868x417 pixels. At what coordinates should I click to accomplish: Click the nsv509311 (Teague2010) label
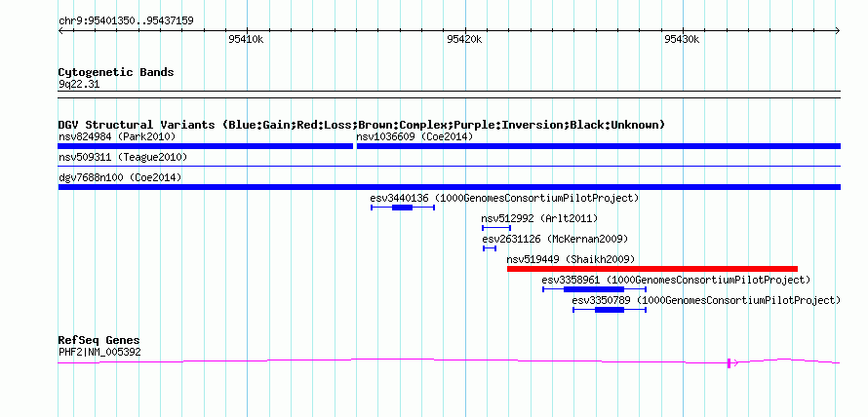coord(123,158)
